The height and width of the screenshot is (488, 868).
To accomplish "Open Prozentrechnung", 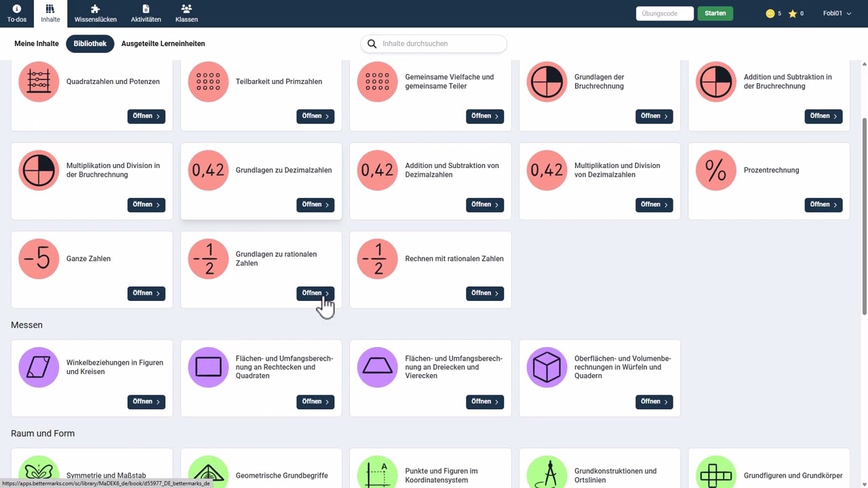I will point(823,205).
